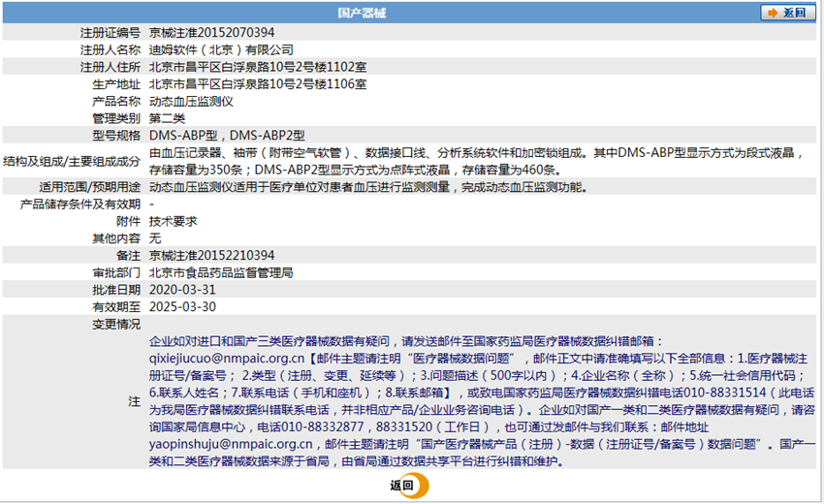Click the 注册人住所 field label
Image resolution: width=824 pixels, height=504 pixels.
111,67
